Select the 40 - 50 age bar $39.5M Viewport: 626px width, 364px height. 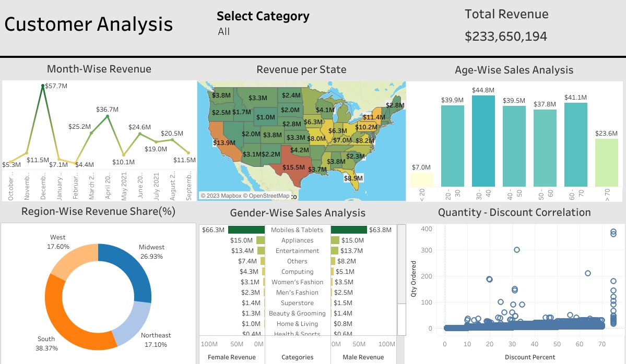[514, 147]
